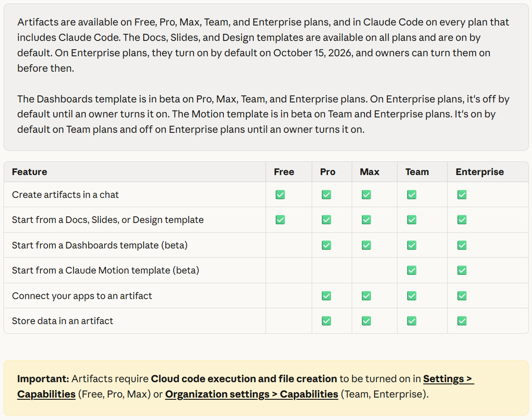Image resolution: width=532 pixels, height=420 pixels.
Task: Select the "Create artifacts in a chat" row label
Action: click(66, 194)
